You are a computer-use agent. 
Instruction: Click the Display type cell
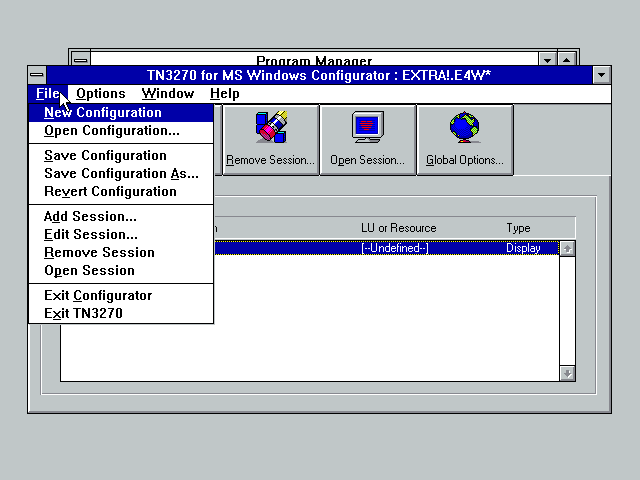523,248
